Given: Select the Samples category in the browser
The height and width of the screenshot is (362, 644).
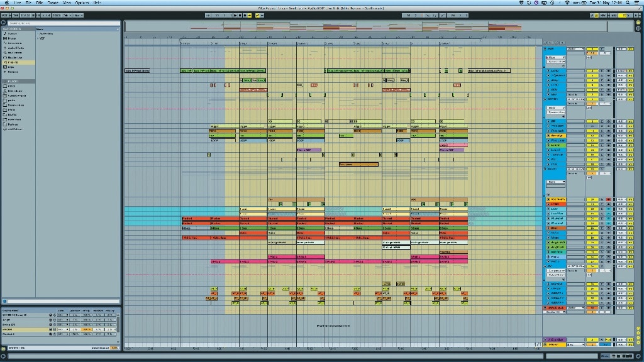Looking at the screenshot, I should [13, 72].
